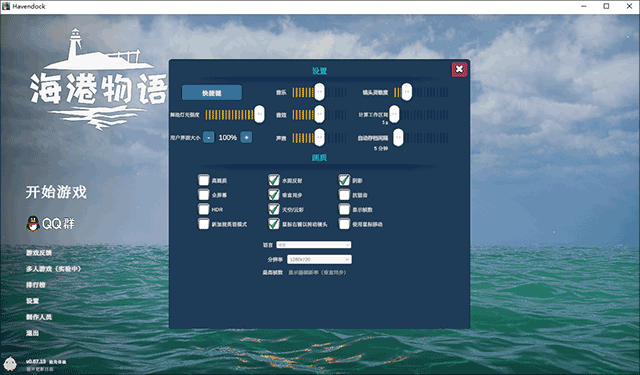Toggle the HDR checkbox
The height and width of the screenshot is (375, 640).
pyautogui.click(x=203, y=209)
